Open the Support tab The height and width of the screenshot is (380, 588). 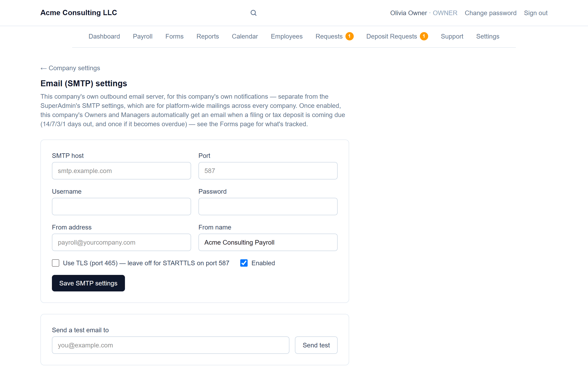click(452, 36)
